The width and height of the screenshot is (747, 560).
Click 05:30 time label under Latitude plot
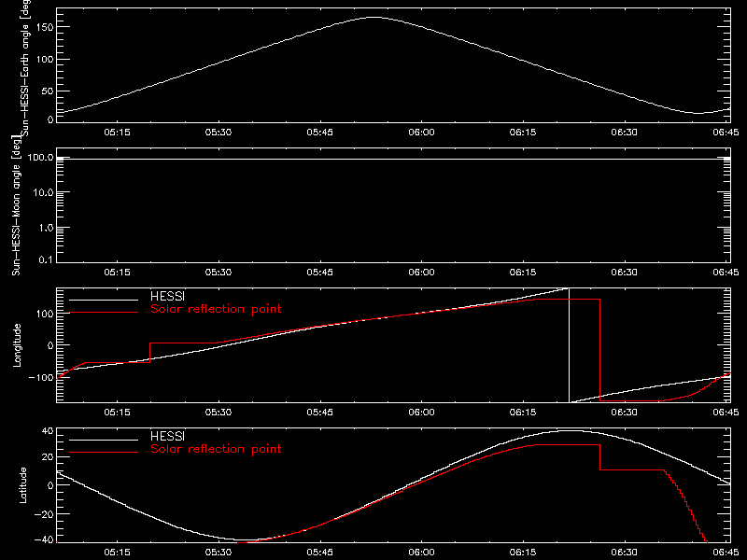pos(218,553)
